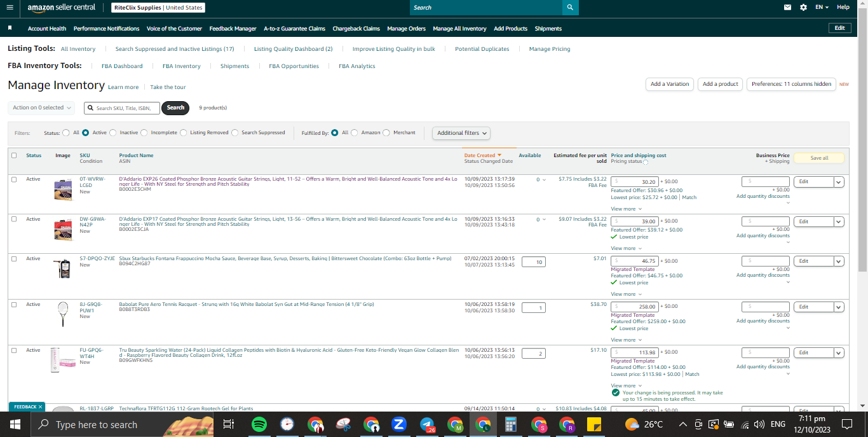The height and width of the screenshot is (437, 868).
Task: Open the settings gear icon in header
Action: pos(803,7)
